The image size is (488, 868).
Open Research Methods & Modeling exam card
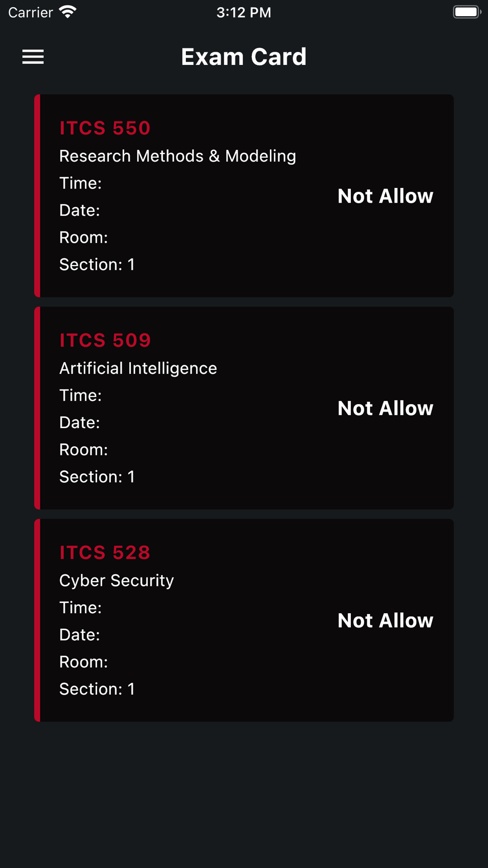pyautogui.click(x=178, y=156)
